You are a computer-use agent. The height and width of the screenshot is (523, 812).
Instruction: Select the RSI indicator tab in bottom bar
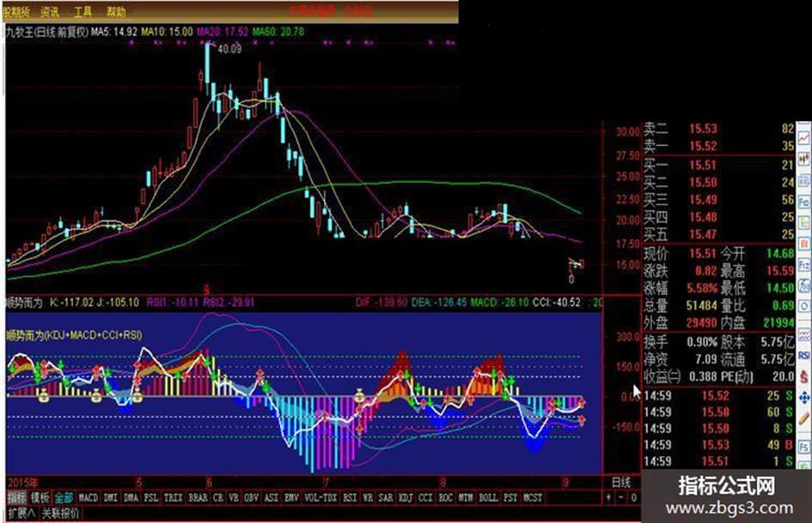click(x=350, y=497)
